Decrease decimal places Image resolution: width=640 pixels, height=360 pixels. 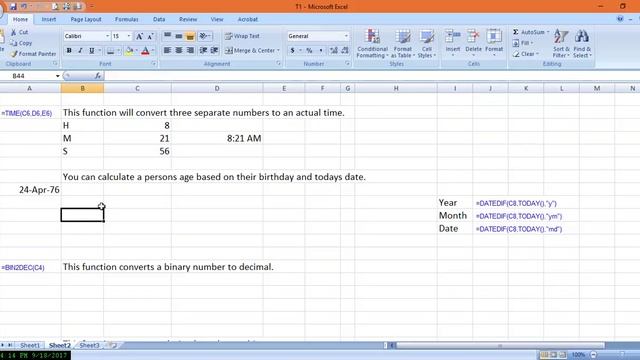click(x=345, y=51)
